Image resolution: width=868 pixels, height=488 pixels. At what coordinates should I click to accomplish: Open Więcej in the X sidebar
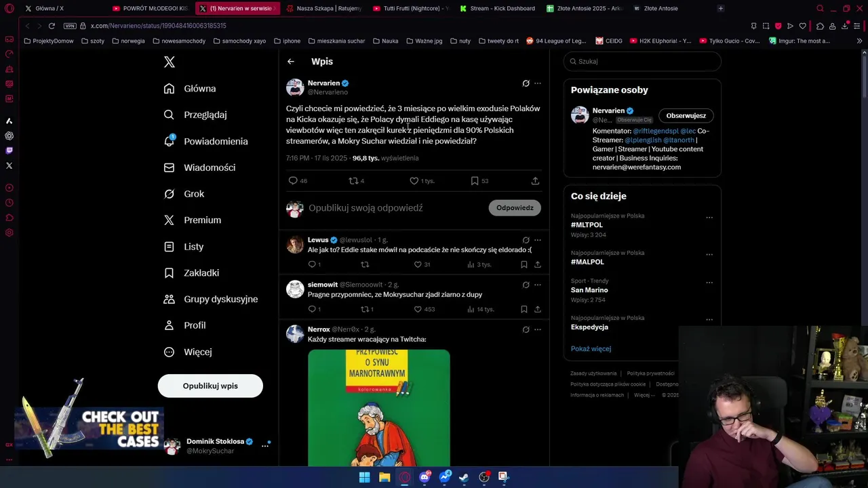point(188,352)
